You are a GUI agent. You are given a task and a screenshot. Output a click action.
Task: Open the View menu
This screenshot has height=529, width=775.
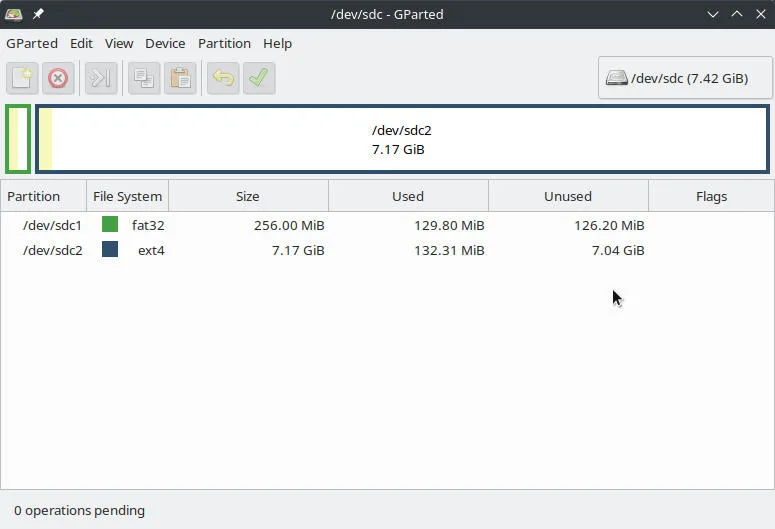[x=119, y=43]
